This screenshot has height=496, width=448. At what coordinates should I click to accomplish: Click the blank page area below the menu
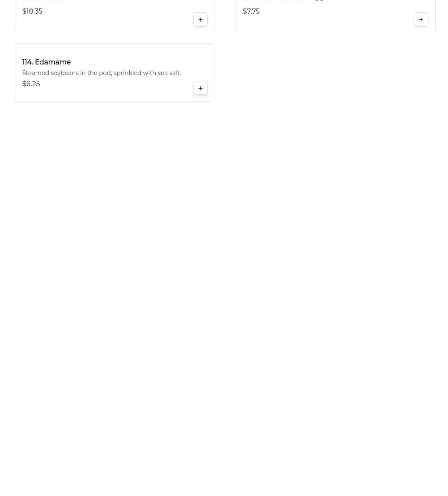(224, 285)
